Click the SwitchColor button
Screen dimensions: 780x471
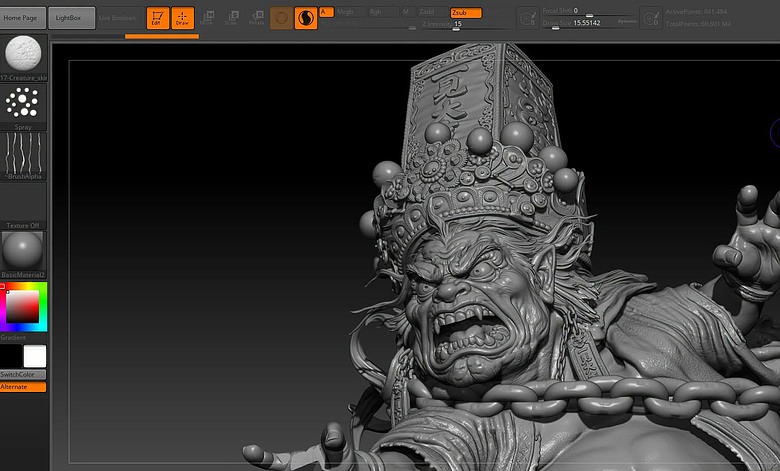pos(23,375)
